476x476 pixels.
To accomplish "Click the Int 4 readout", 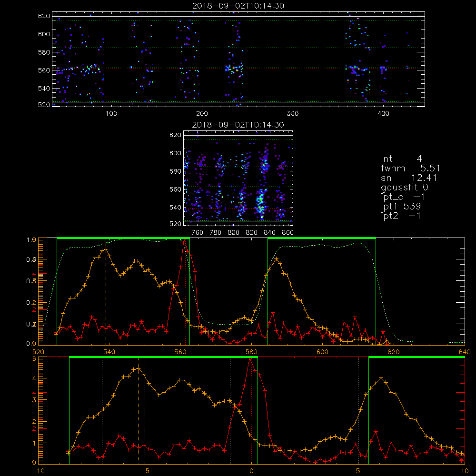I will click(401, 159).
